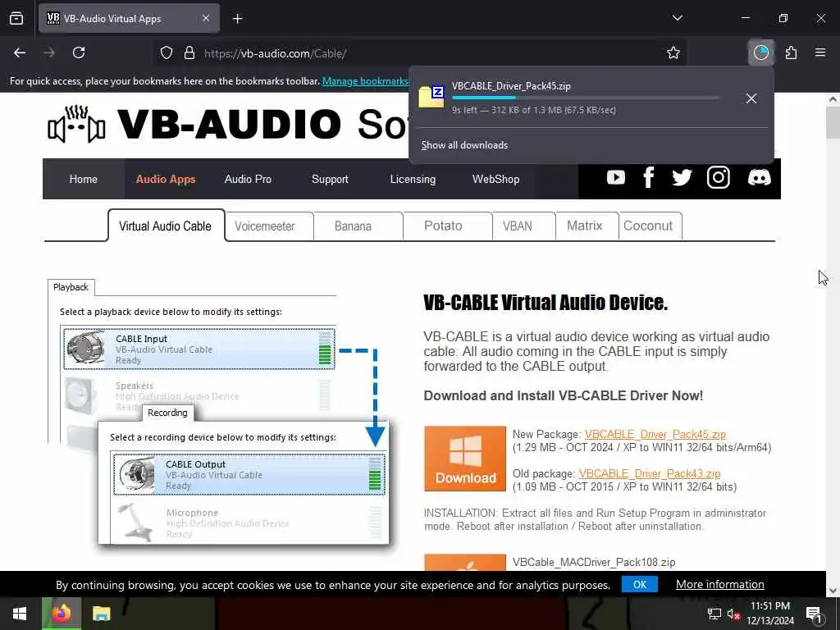Open the VB-Audio Twitter icon

tap(682, 177)
